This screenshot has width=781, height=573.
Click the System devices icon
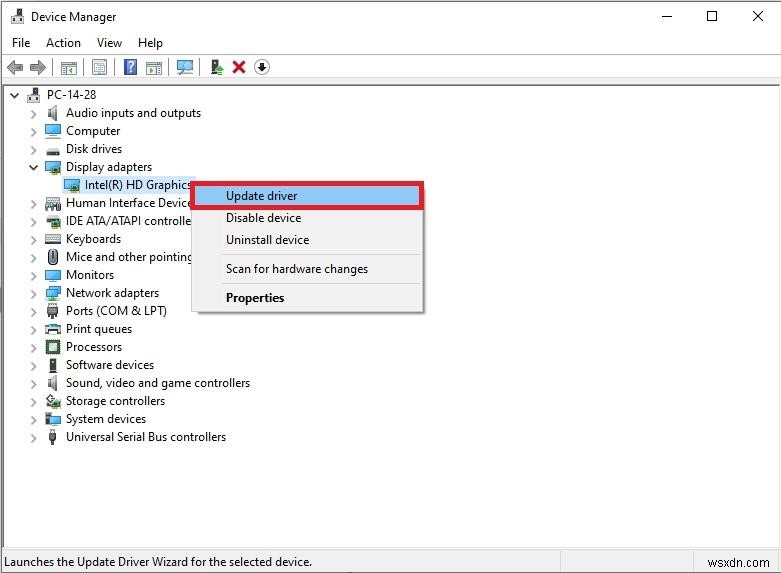pos(53,419)
